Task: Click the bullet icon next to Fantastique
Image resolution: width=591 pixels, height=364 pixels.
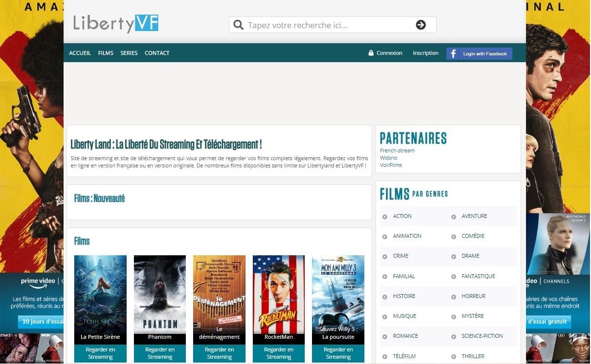Action: pyautogui.click(x=454, y=277)
